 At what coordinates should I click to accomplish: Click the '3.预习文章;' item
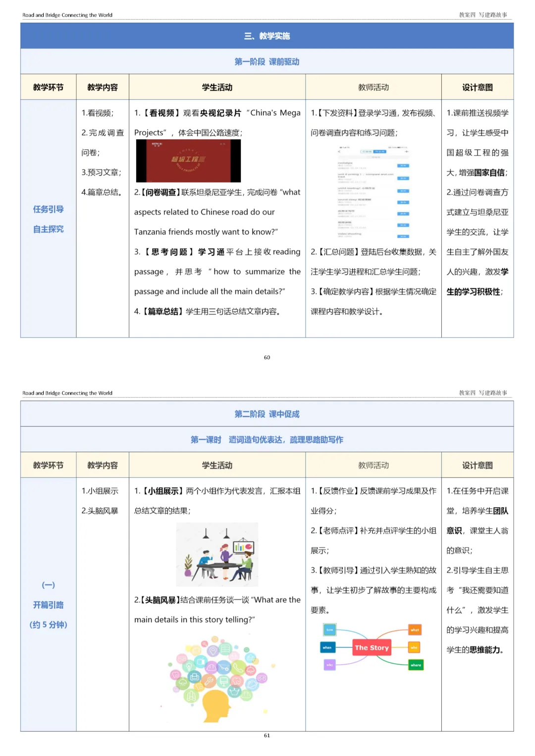pos(102,173)
